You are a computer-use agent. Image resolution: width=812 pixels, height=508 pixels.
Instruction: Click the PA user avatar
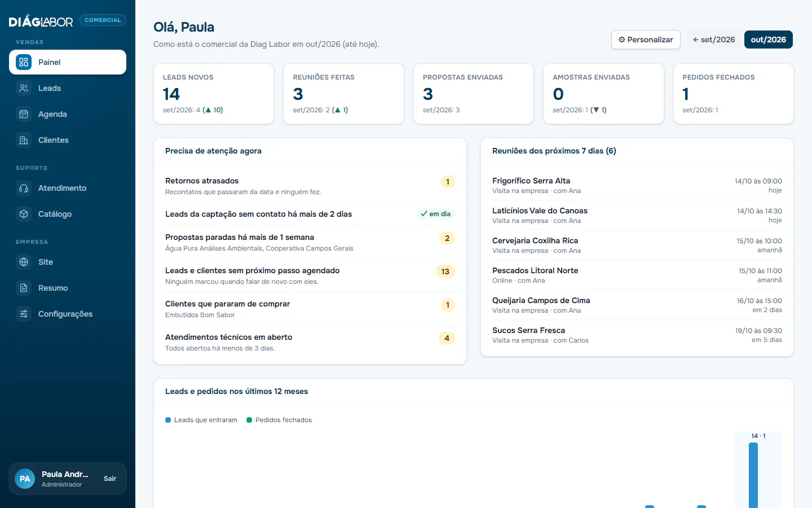point(25,479)
